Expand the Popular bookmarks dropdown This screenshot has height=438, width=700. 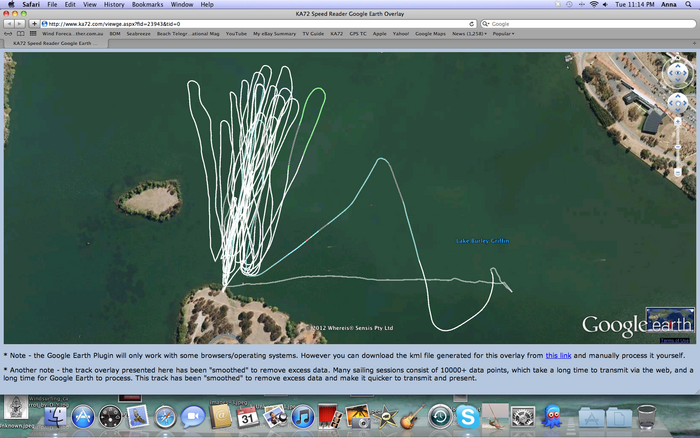coord(504,33)
